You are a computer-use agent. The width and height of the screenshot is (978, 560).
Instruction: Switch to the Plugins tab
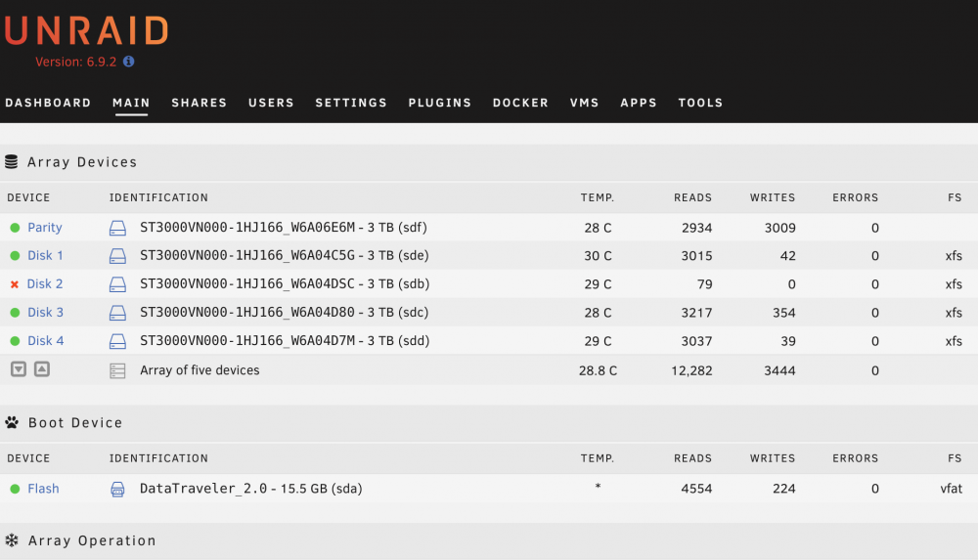pos(440,103)
